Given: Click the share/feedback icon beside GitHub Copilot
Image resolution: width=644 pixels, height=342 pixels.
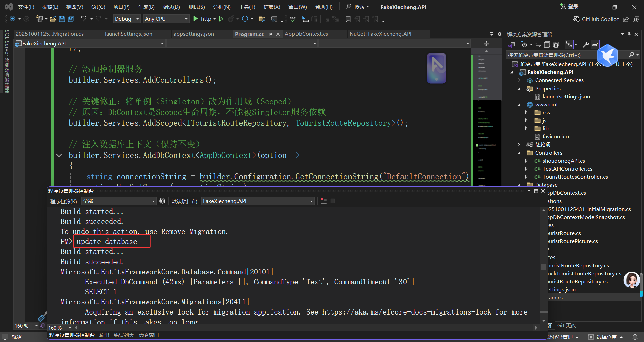Looking at the screenshot, I should (626, 19).
